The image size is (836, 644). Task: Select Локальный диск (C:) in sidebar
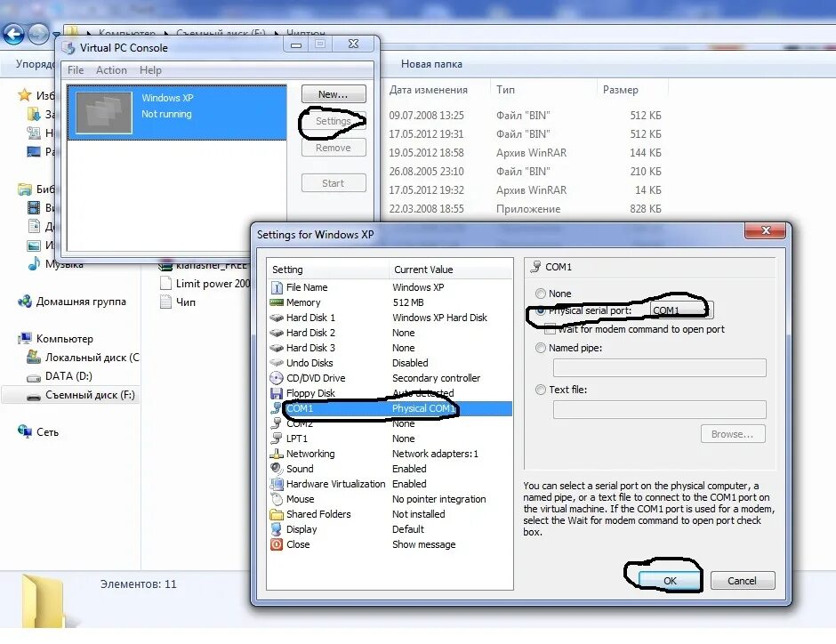click(84, 358)
